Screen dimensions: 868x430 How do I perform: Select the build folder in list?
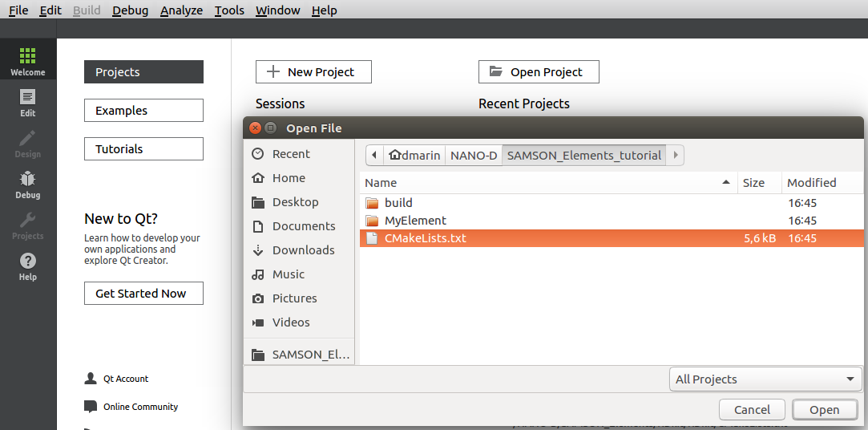click(x=398, y=203)
